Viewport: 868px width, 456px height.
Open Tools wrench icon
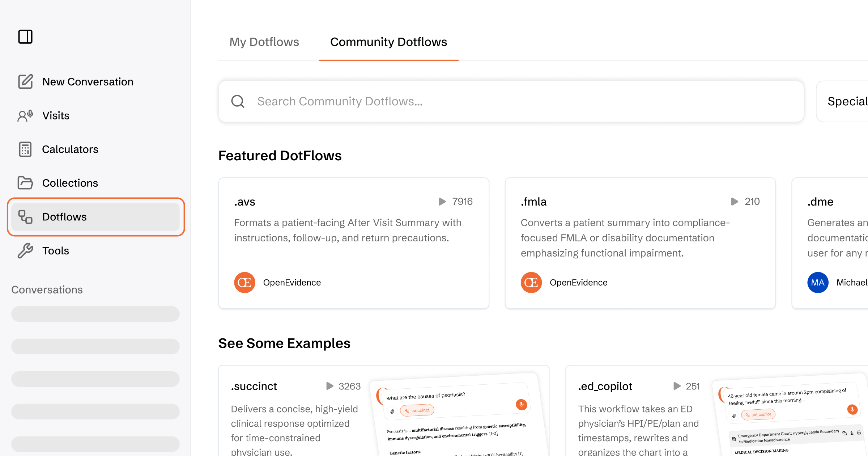(25, 250)
